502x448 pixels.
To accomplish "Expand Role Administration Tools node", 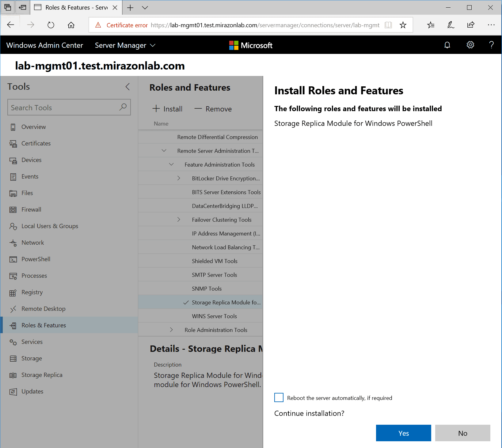I will [x=171, y=330].
